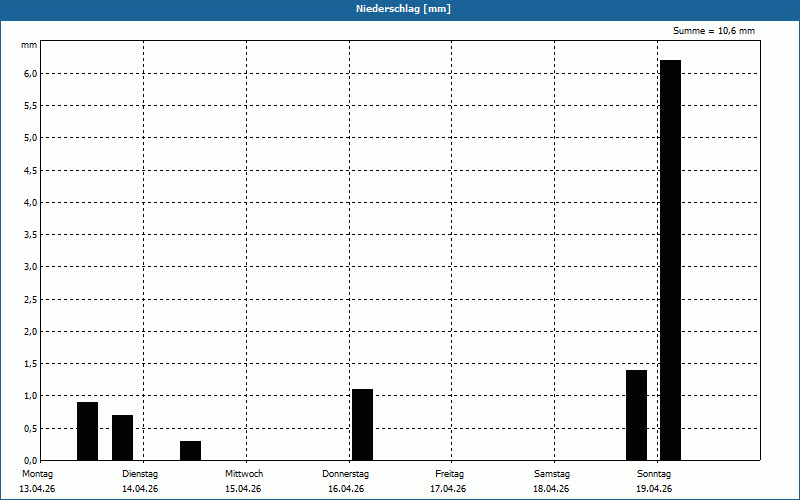Click the 4,0 y-axis value

coord(31,203)
